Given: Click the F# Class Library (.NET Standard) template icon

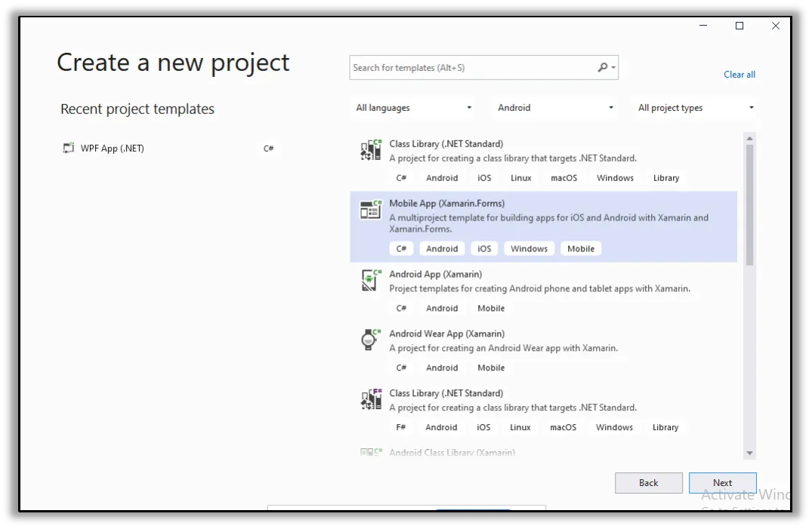Looking at the screenshot, I should [x=371, y=399].
